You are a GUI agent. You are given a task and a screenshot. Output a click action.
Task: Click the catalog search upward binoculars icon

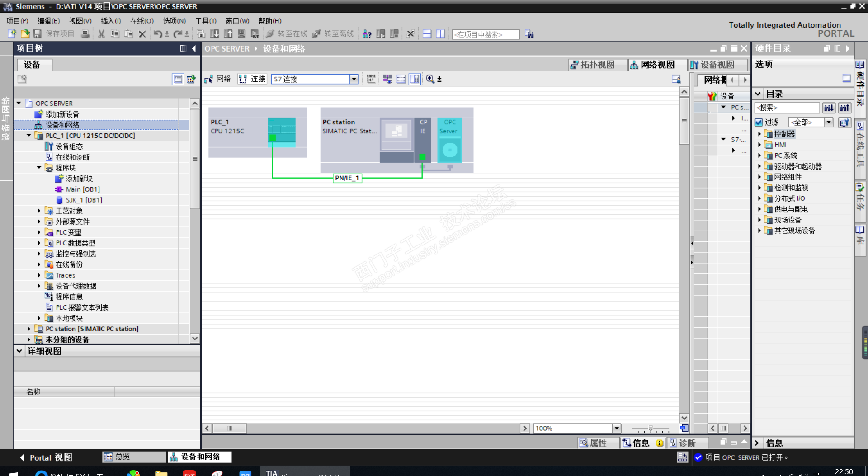click(x=844, y=108)
